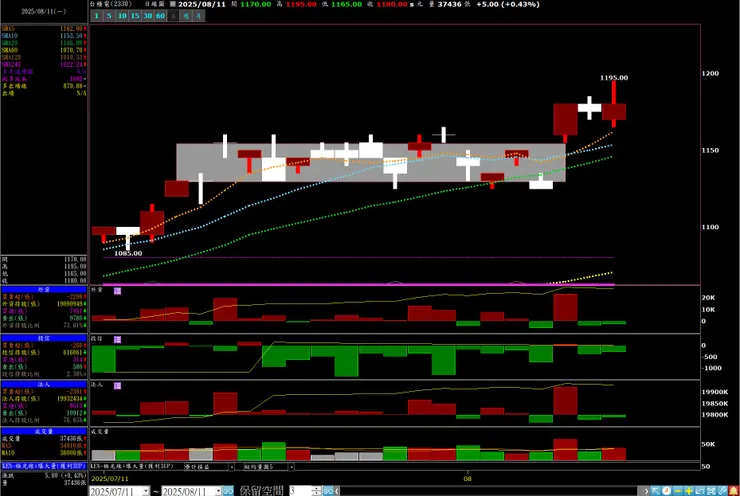
Task: Open the 投信 indicator settings icon
Action: [118, 339]
